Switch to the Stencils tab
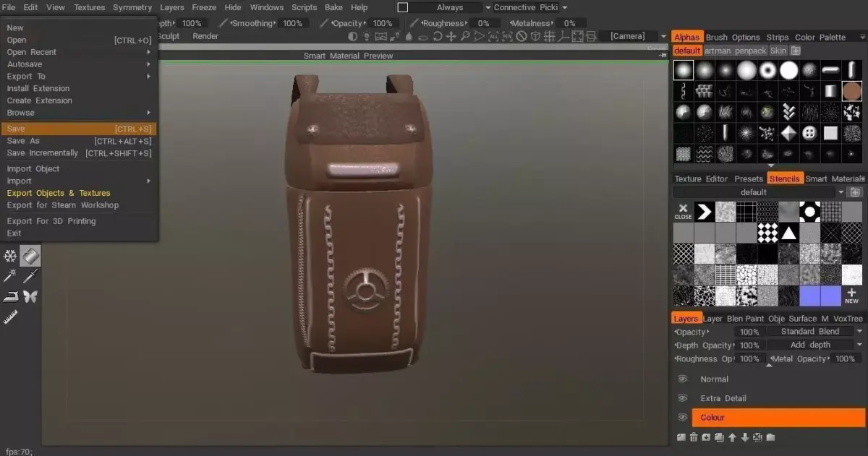The image size is (868, 456). [785, 178]
